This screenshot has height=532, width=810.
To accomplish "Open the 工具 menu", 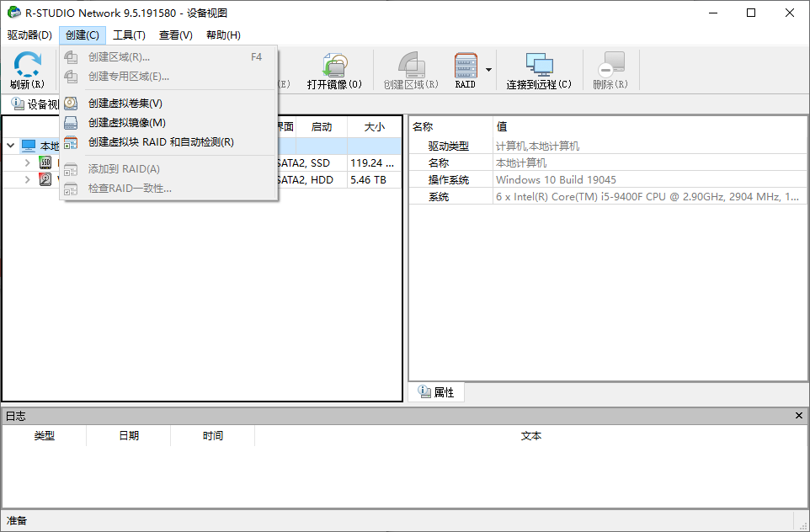I will click(x=127, y=35).
